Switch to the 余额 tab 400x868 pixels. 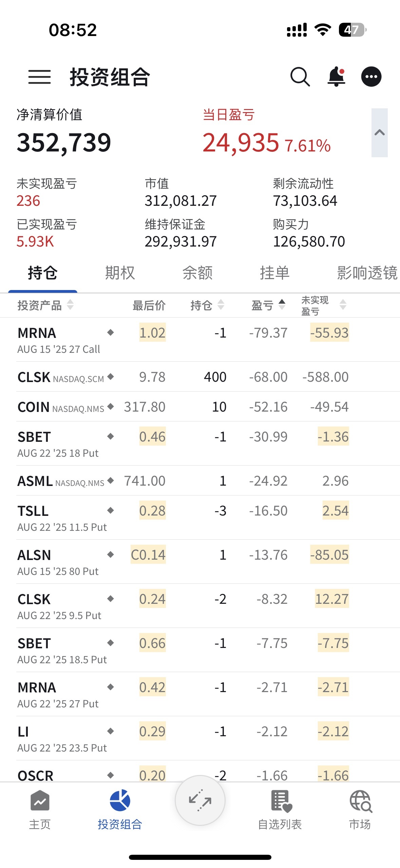(197, 273)
